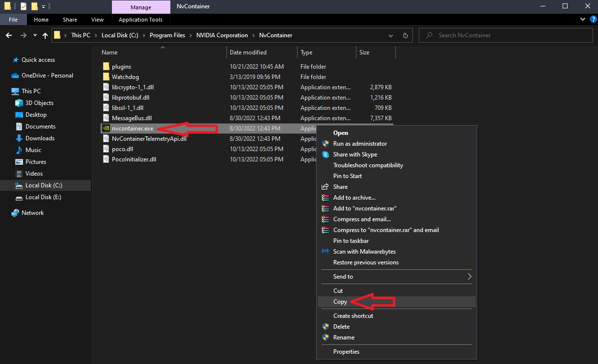Viewport: 598px width, 364px height.
Task: Click Run as administrator shield option
Action: 360,144
